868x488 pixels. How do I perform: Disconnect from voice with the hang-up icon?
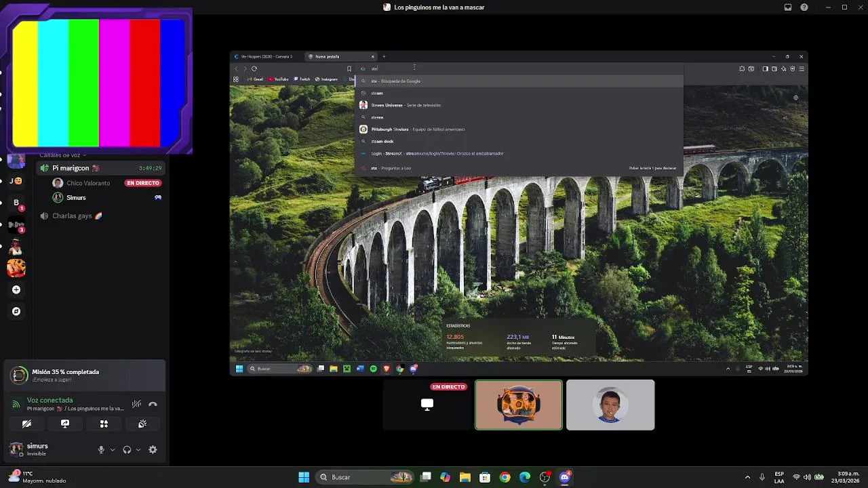[153, 404]
